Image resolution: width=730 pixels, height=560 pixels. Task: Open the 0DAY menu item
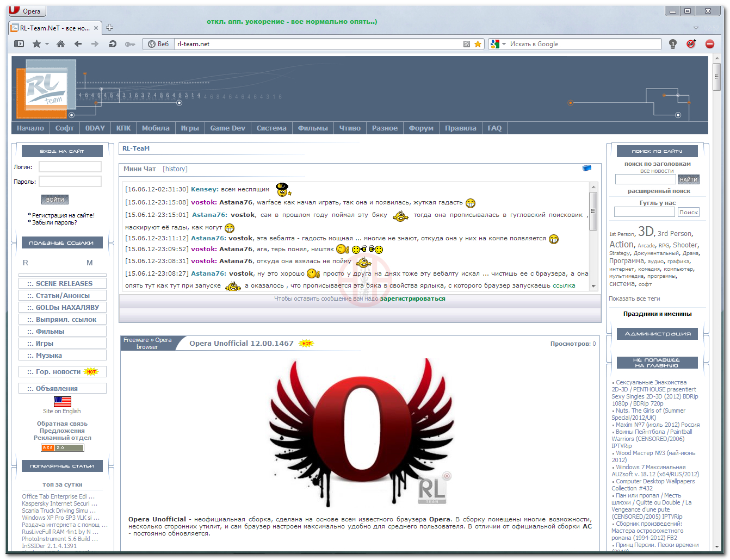coord(95,128)
